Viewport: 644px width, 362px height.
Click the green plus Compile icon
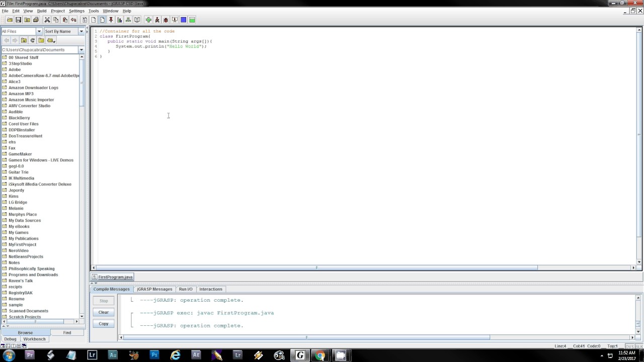148,20
